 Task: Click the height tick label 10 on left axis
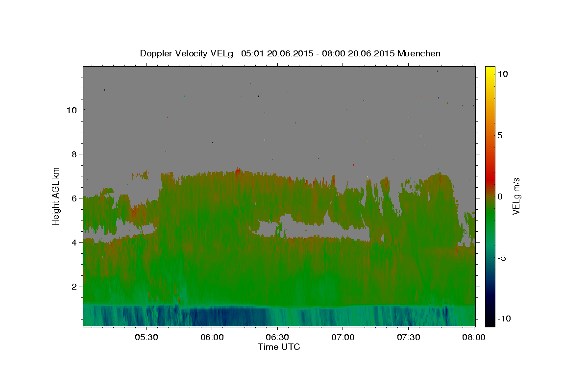(73, 110)
